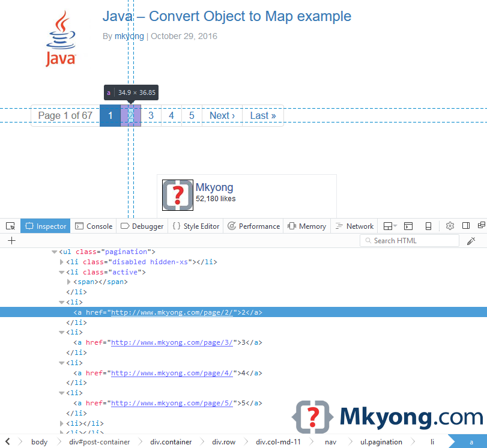Open developer tools settings gear
The image size is (487, 448).
tap(450, 226)
